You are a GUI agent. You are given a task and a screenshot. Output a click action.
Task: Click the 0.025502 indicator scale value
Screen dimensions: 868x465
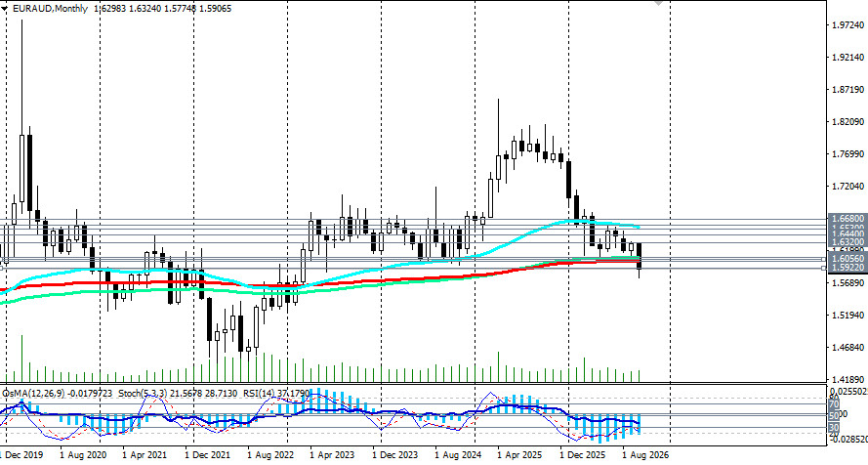tap(848, 392)
